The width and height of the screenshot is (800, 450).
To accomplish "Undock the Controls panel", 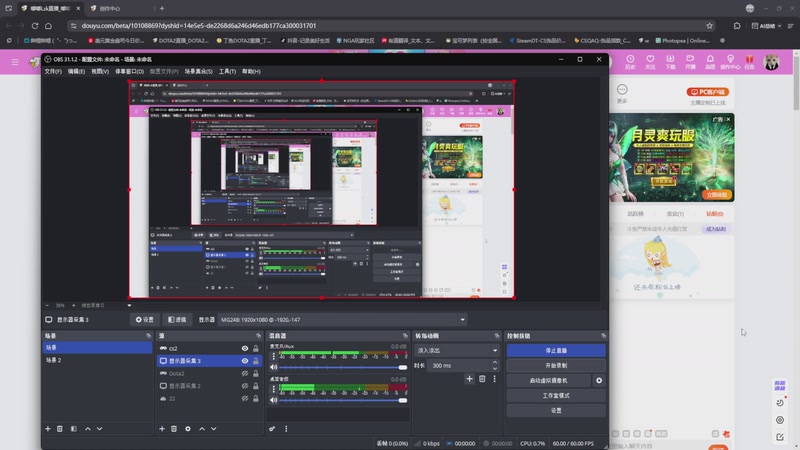I will click(x=604, y=336).
